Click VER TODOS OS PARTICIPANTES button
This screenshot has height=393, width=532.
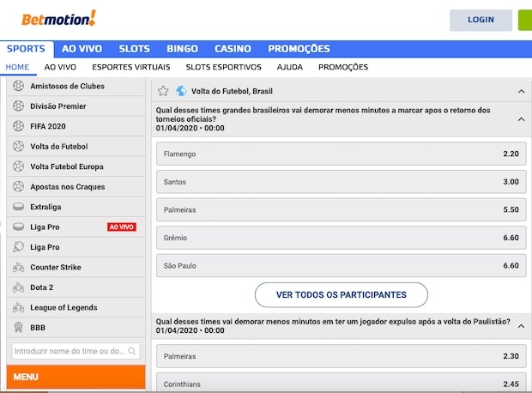(341, 294)
